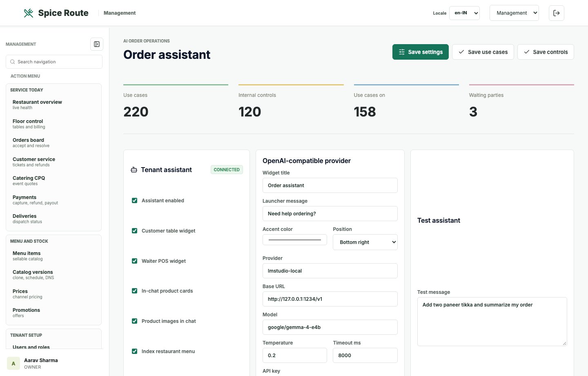The width and height of the screenshot is (588, 376).
Task: Open Catering CPQ in sidebar
Action: coord(53,181)
